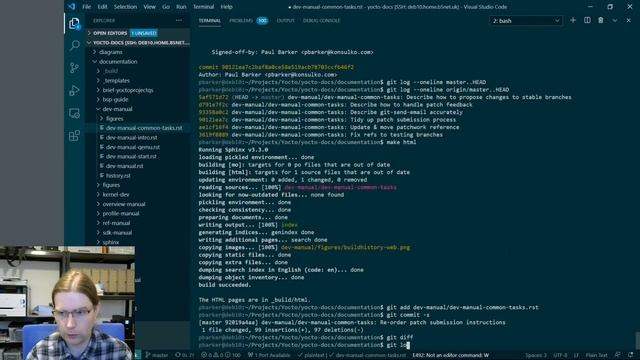Click the Spaces indentation status item
This screenshot has width=640, height=360.
pyautogui.click(x=535, y=355)
